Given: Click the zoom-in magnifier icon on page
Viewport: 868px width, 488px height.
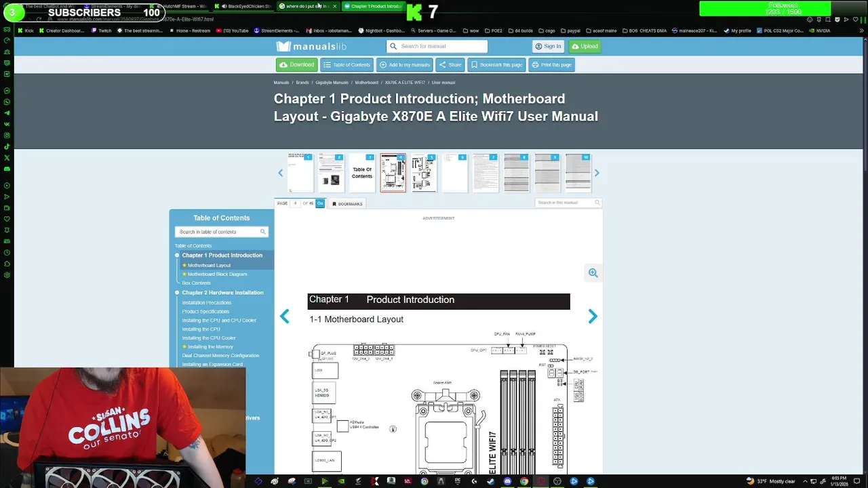Looking at the screenshot, I should tap(593, 273).
